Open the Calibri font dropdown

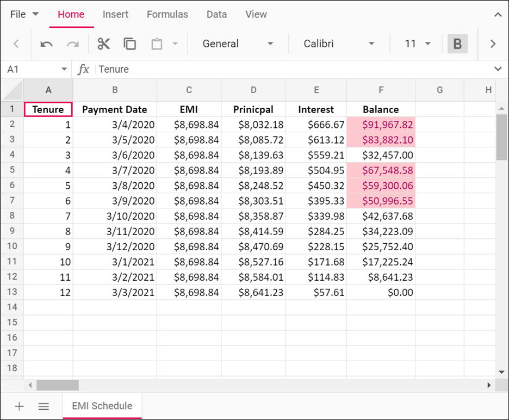(x=339, y=44)
